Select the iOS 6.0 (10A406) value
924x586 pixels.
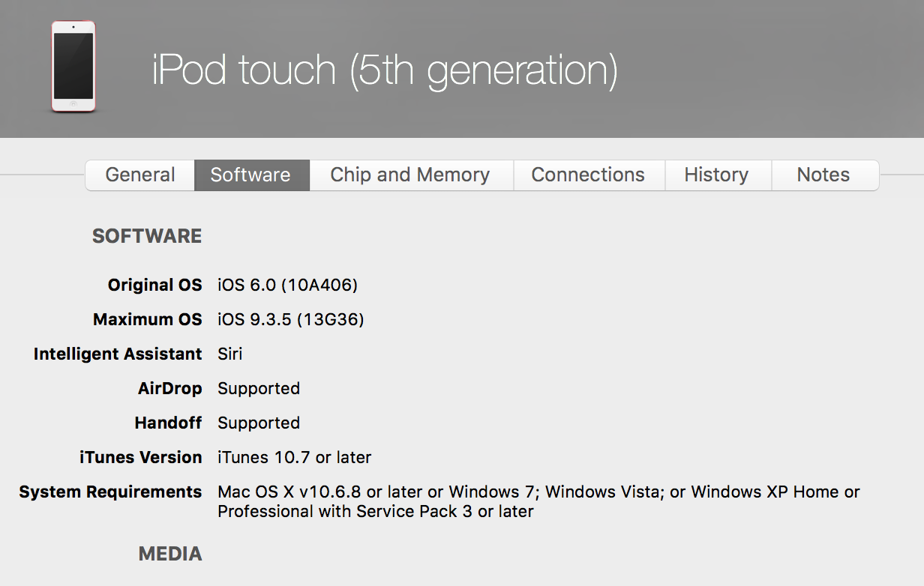click(x=287, y=285)
